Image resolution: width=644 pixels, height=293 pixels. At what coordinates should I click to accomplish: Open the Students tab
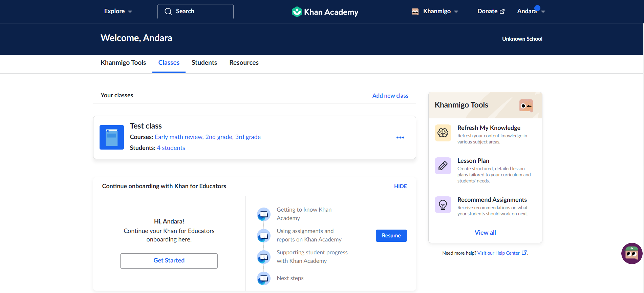click(204, 63)
